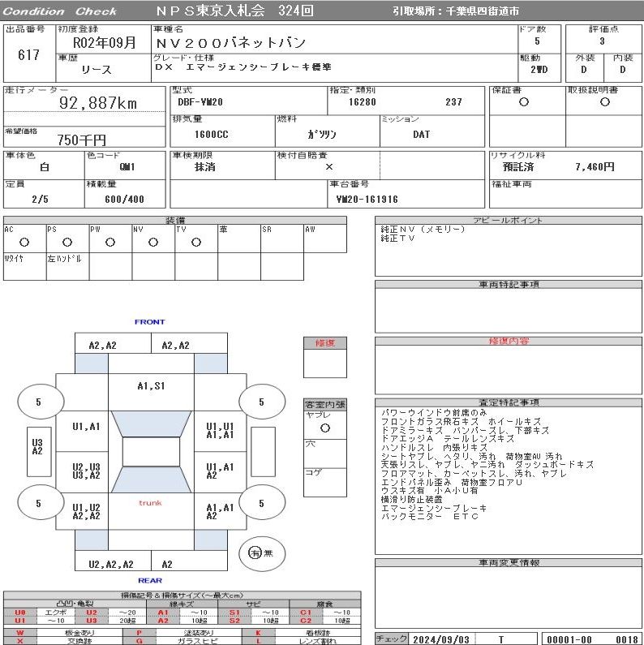Select the inspection expiry value 抹消

coord(204,166)
